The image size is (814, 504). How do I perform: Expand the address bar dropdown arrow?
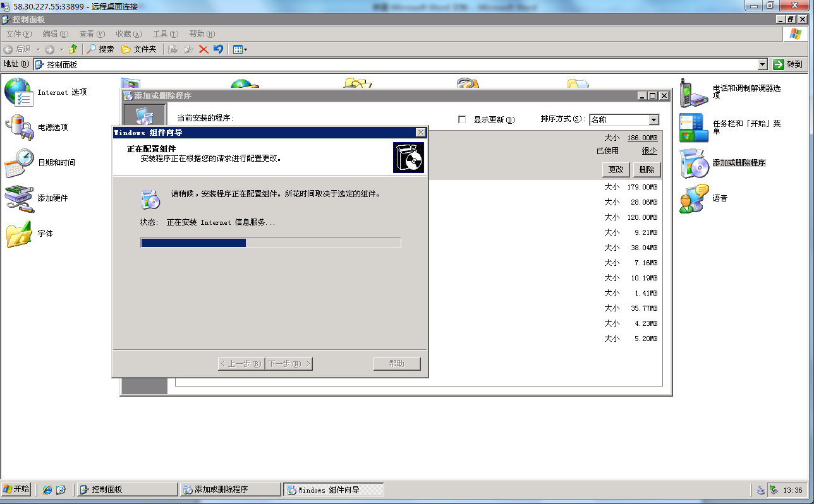coord(762,64)
